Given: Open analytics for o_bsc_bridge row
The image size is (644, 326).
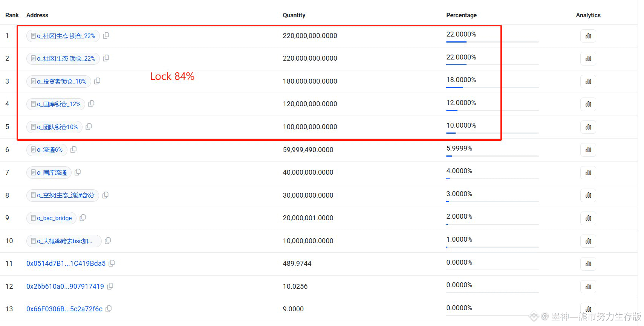Looking at the screenshot, I should [588, 218].
